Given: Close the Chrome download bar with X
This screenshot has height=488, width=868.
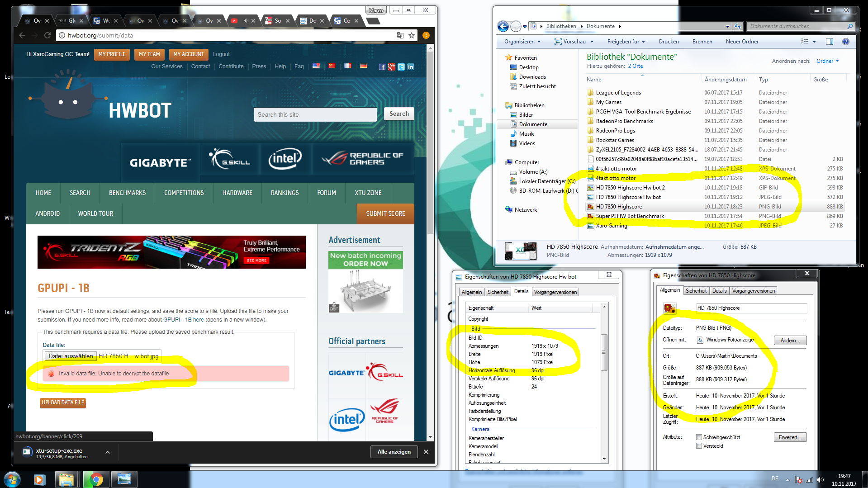Looking at the screenshot, I should 426,452.
